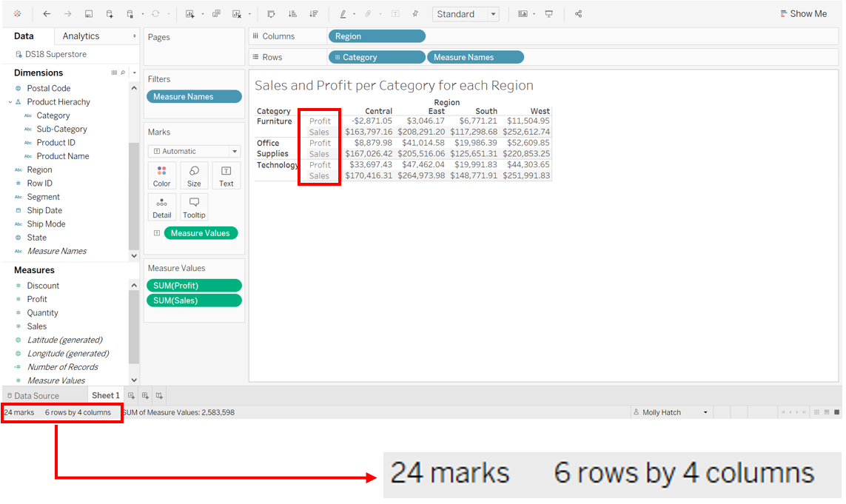The image size is (846, 504).
Task: Open the mark type dropdown showing Automatic
Action: click(x=194, y=150)
